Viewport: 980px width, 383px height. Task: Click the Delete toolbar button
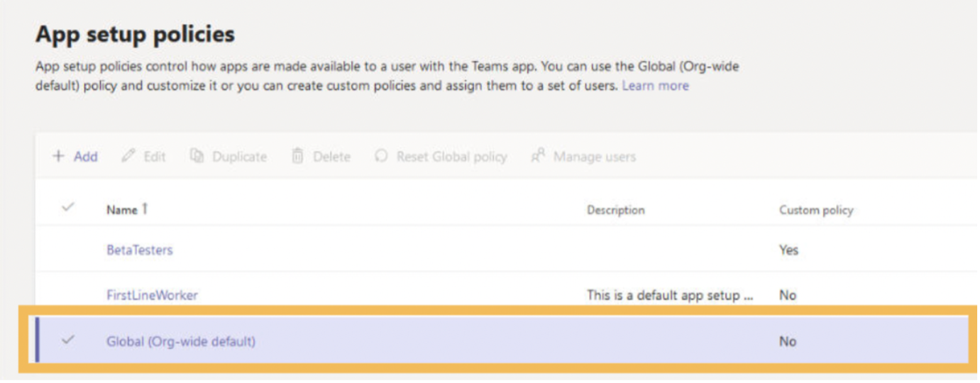pos(321,157)
